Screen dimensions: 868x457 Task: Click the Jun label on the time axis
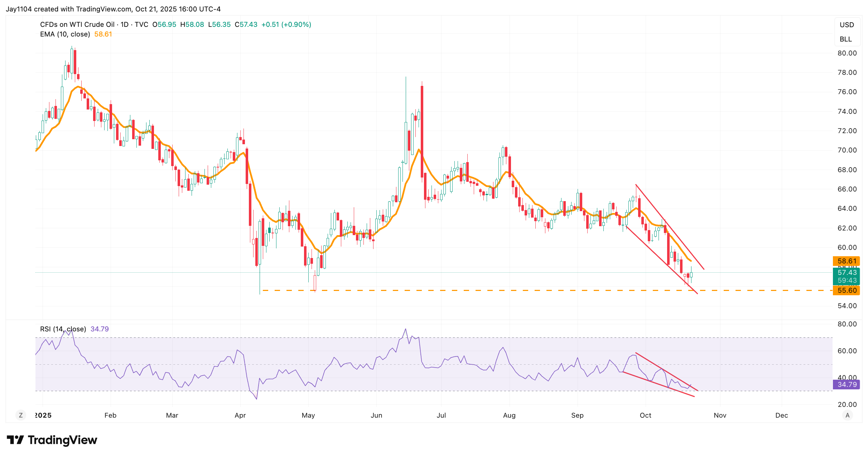point(376,415)
